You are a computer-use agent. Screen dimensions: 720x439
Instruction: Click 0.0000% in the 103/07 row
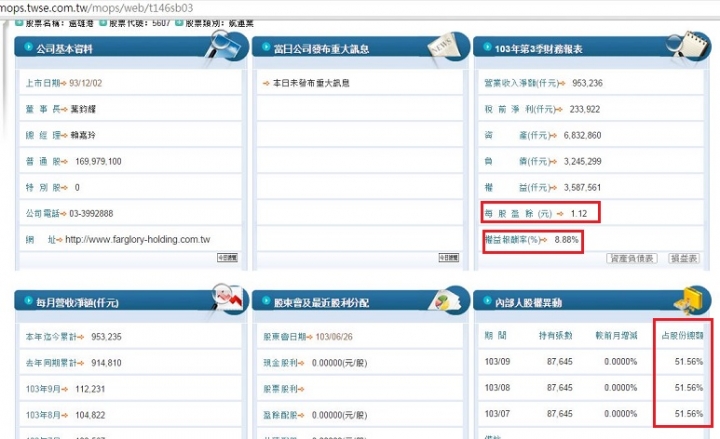tap(621, 414)
